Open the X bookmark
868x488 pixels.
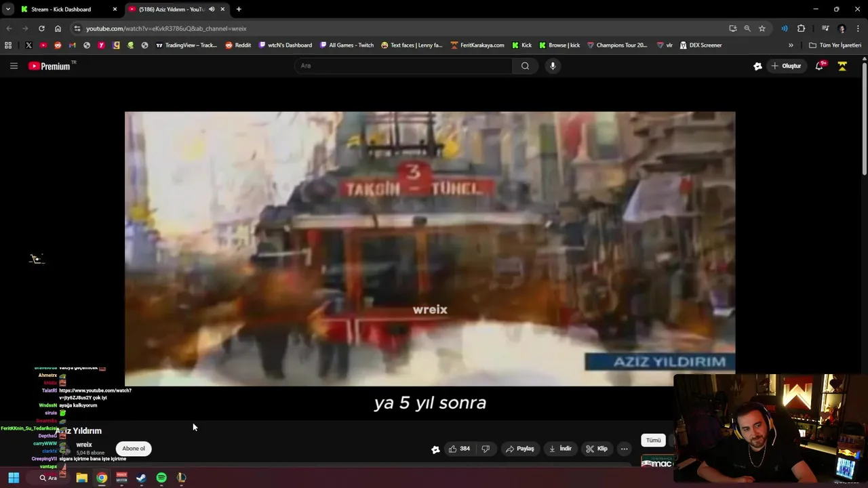[28, 45]
